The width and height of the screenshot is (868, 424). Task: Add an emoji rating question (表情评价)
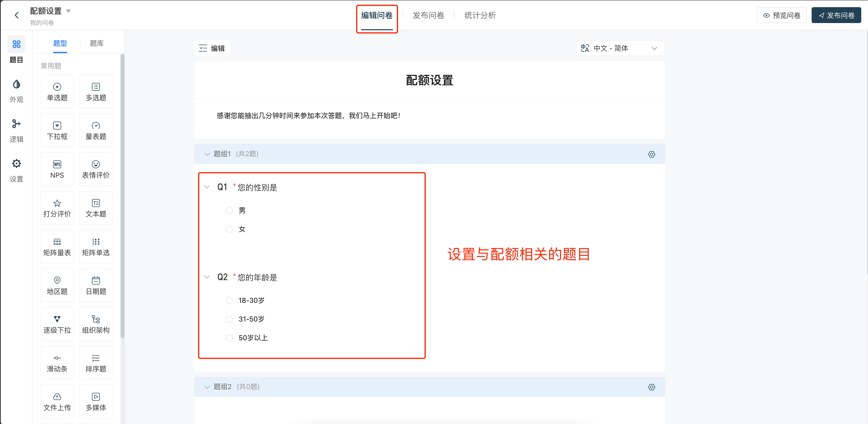96,169
